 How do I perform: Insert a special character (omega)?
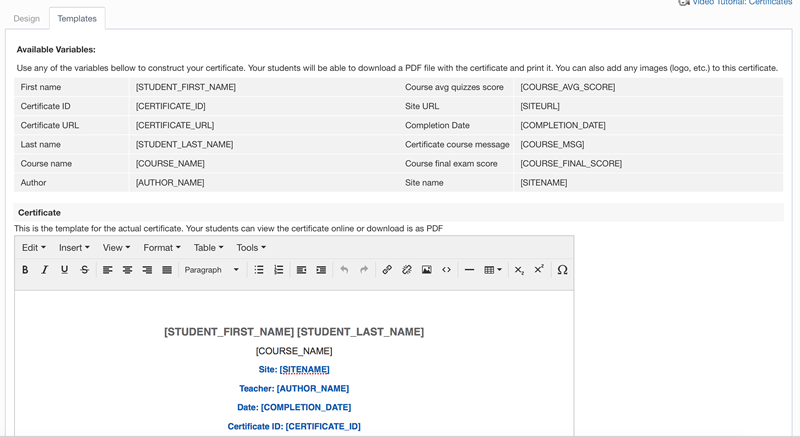click(562, 270)
